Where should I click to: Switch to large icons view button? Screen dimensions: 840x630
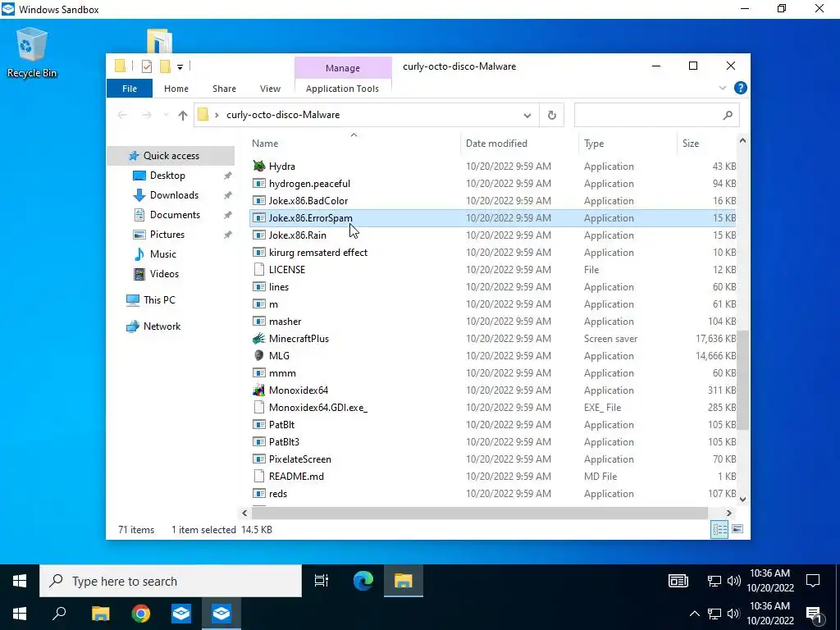pyautogui.click(x=737, y=529)
